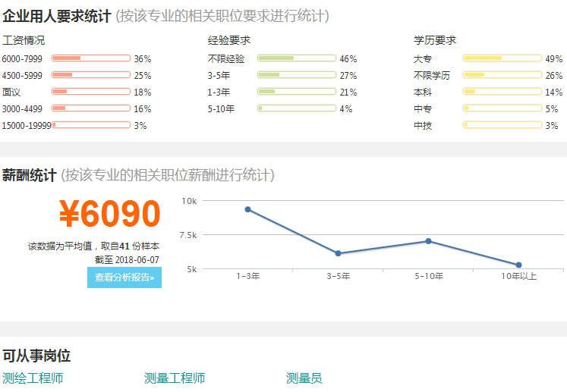
Task: Click the 5-10年 data point on salary chart
Action: tap(428, 241)
